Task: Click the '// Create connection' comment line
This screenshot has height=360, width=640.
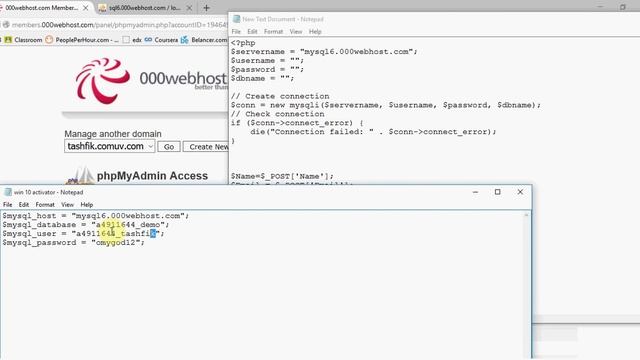Action: (x=280, y=96)
